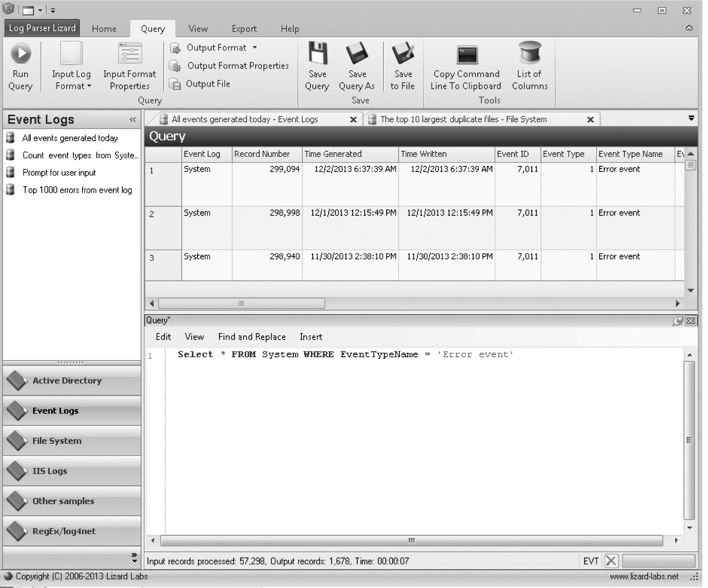Screen dimensions: 708x588
Task: Click the Lizard Labs copyright globe icon
Action: pos(8,577)
